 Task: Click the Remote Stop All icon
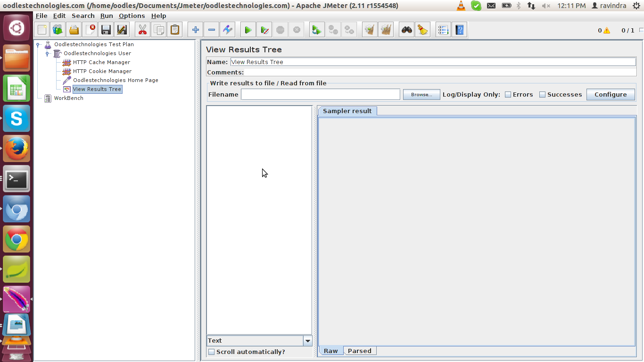pyautogui.click(x=333, y=30)
